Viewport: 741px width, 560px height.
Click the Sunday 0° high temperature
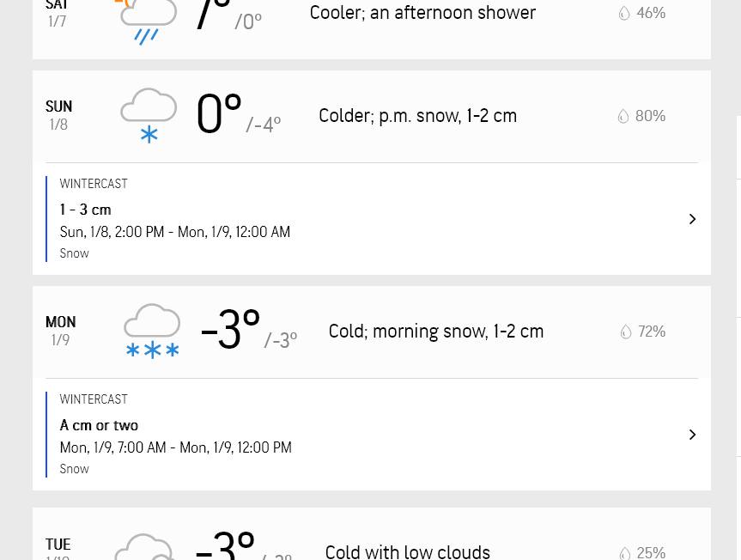click(x=219, y=114)
